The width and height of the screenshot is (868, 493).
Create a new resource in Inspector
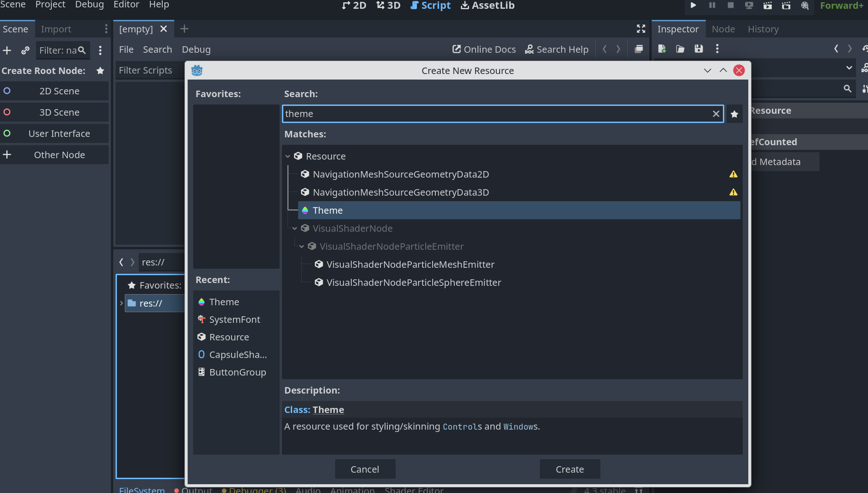(x=662, y=49)
